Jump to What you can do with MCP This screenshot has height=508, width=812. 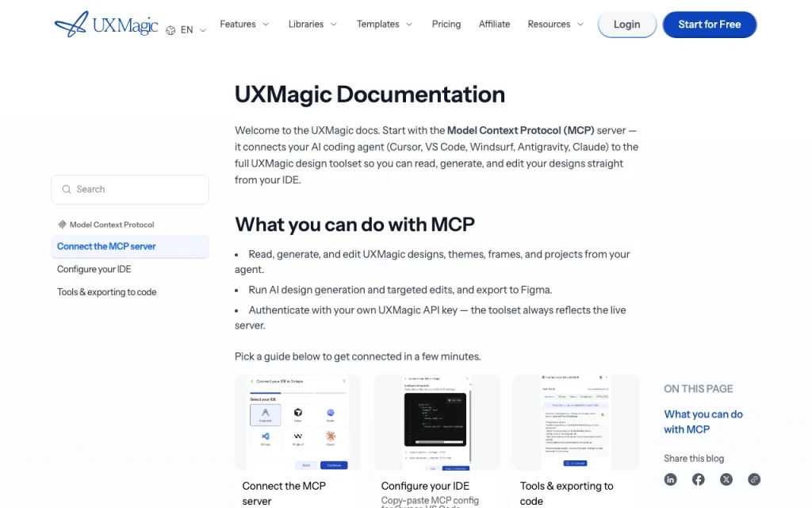(703, 421)
